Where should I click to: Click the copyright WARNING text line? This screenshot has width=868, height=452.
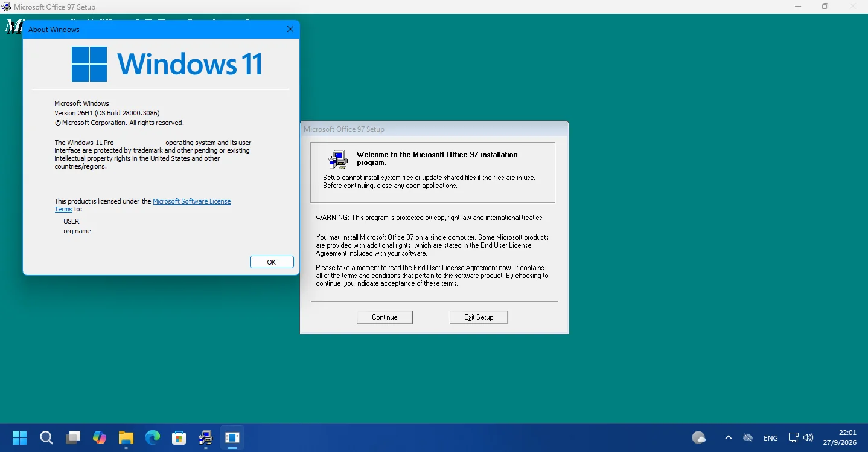[x=430, y=218]
